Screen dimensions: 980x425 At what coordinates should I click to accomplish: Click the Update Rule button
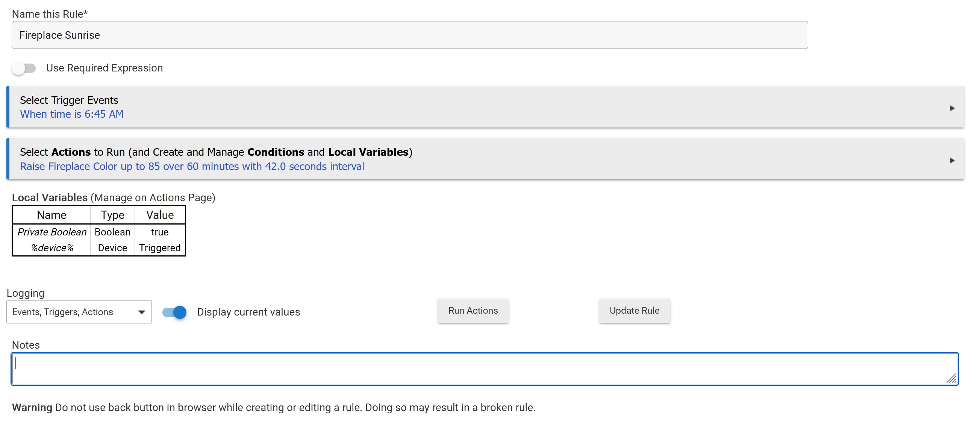coord(634,310)
